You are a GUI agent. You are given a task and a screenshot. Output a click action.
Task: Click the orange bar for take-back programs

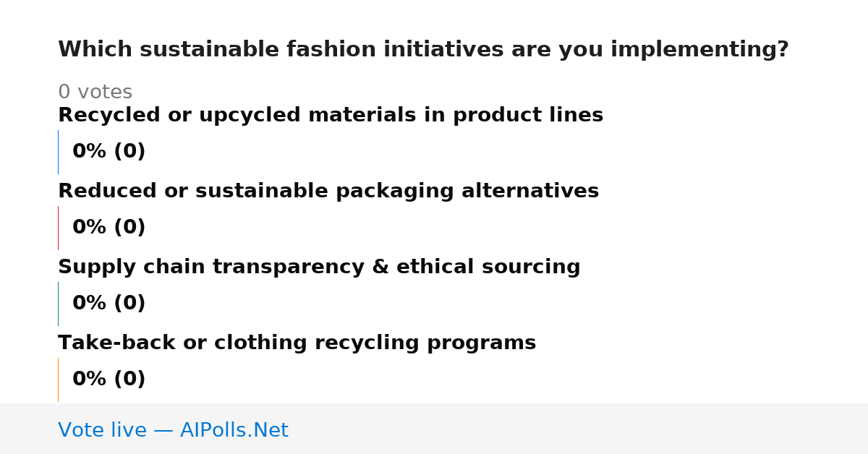tap(58, 380)
